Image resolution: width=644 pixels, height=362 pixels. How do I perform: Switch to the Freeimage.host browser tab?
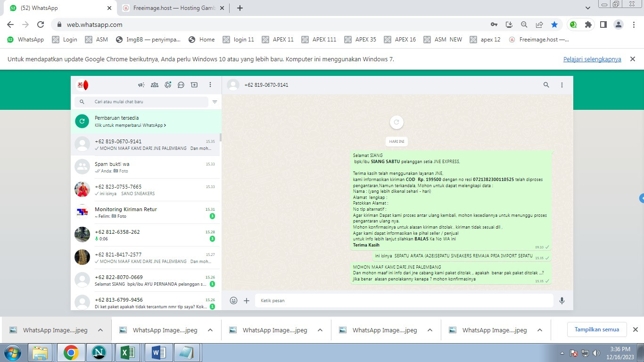coord(173,8)
